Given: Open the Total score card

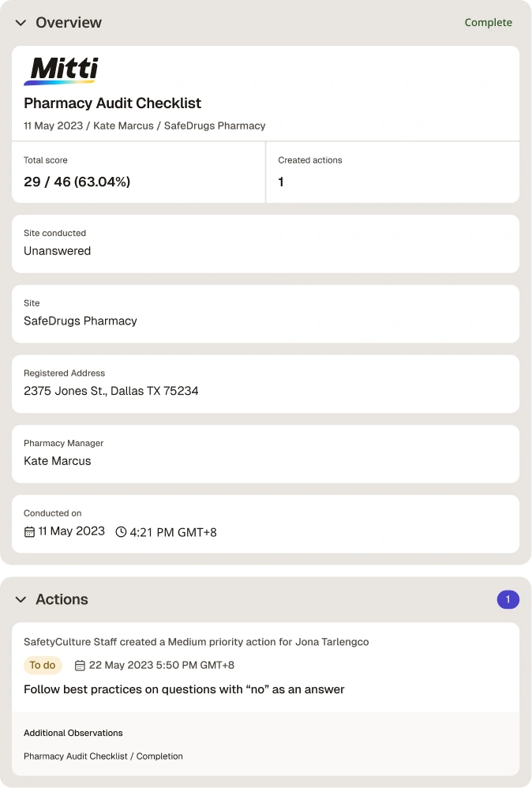Looking at the screenshot, I should (x=138, y=172).
